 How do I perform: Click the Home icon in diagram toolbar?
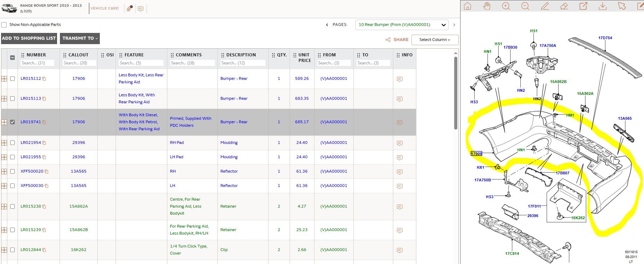click(x=468, y=6)
